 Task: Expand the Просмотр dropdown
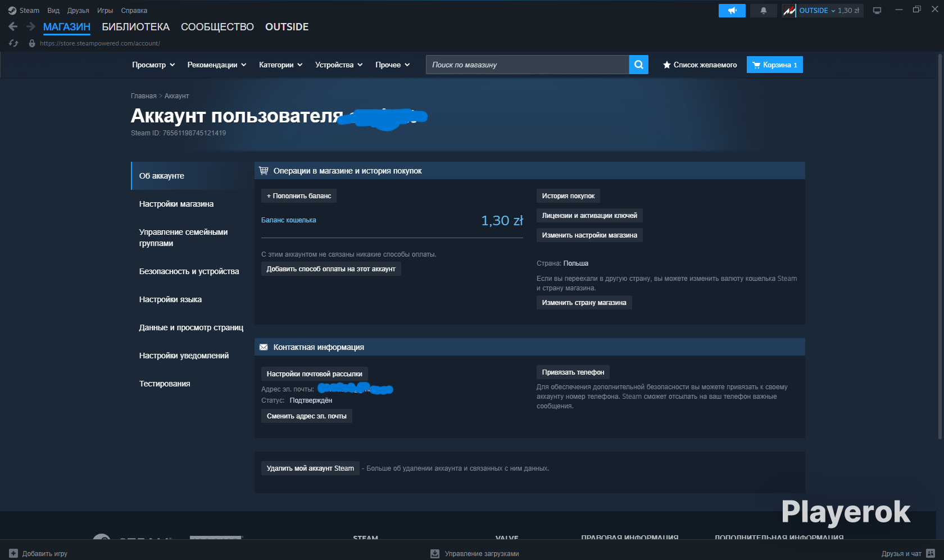(x=153, y=65)
